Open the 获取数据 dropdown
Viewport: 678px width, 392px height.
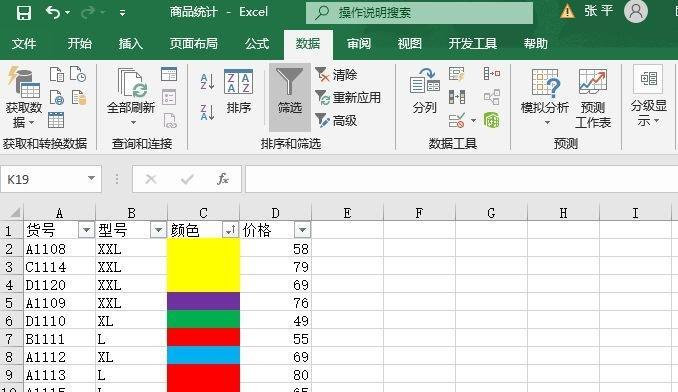(x=23, y=98)
